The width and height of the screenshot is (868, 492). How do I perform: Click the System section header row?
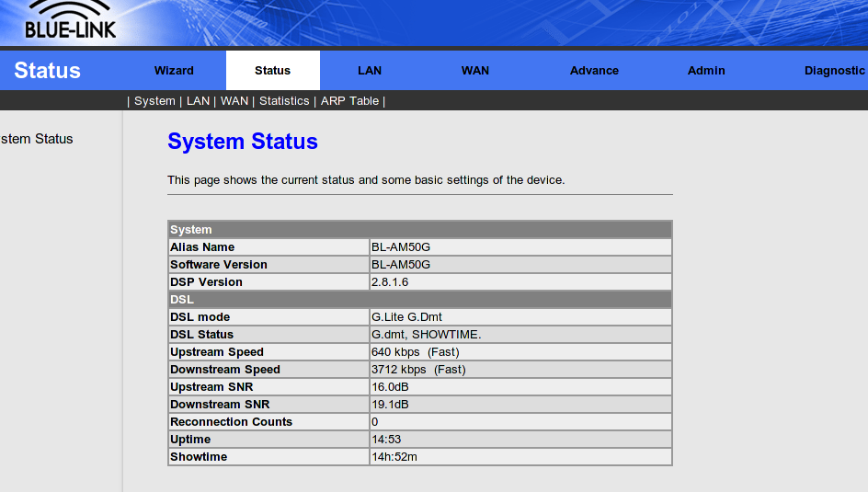point(419,229)
